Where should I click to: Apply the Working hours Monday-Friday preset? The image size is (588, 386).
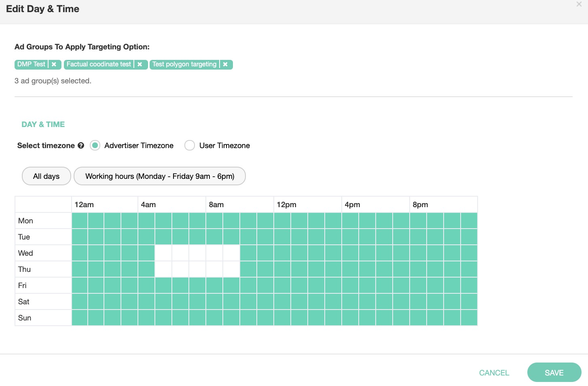point(160,176)
